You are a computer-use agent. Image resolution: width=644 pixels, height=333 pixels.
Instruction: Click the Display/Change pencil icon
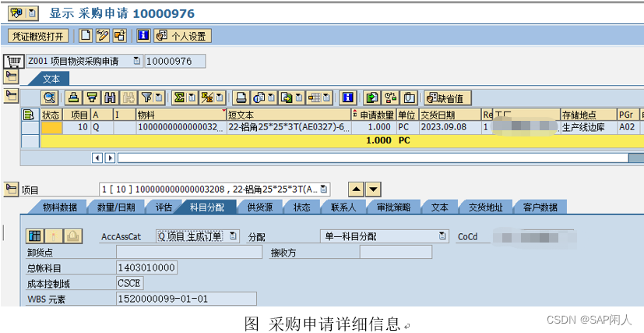coord(102,36)
